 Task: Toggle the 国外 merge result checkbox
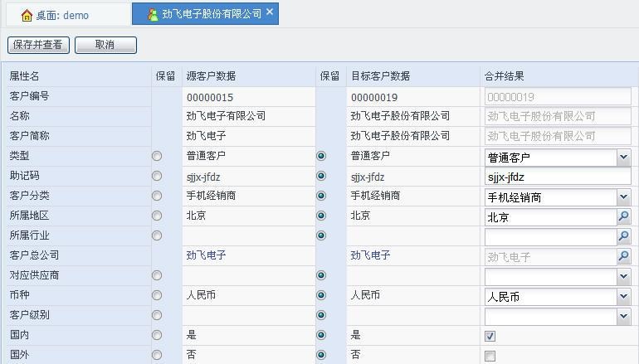490,356
